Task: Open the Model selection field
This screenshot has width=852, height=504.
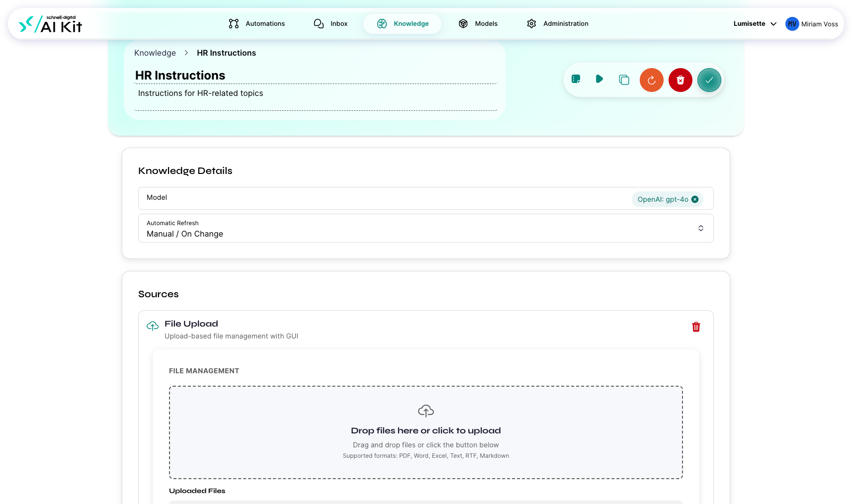Action: point(426,198)
